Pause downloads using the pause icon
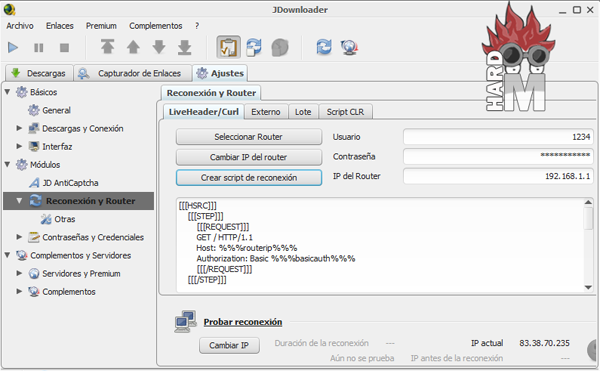Screen dimensions: 600x371 [x=39, y=48]
